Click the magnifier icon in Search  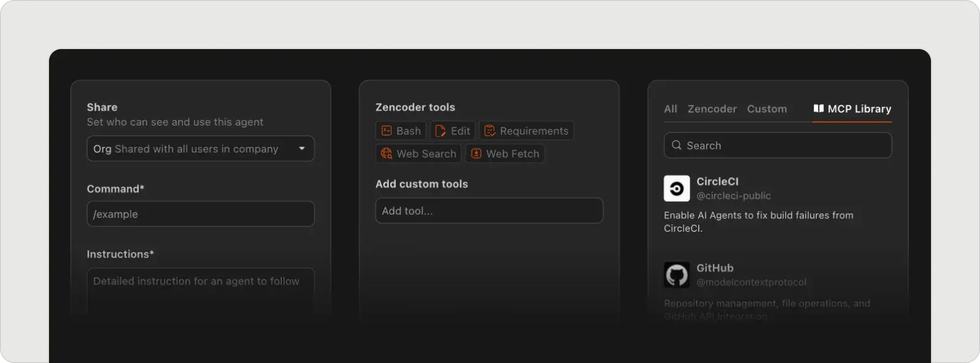(x=676, y=145)
